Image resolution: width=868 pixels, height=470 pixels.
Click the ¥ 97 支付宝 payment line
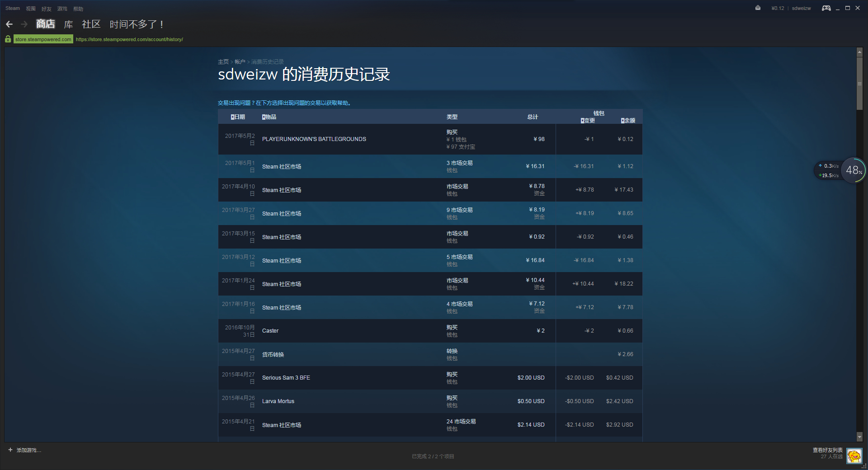[x=461, y=147]
